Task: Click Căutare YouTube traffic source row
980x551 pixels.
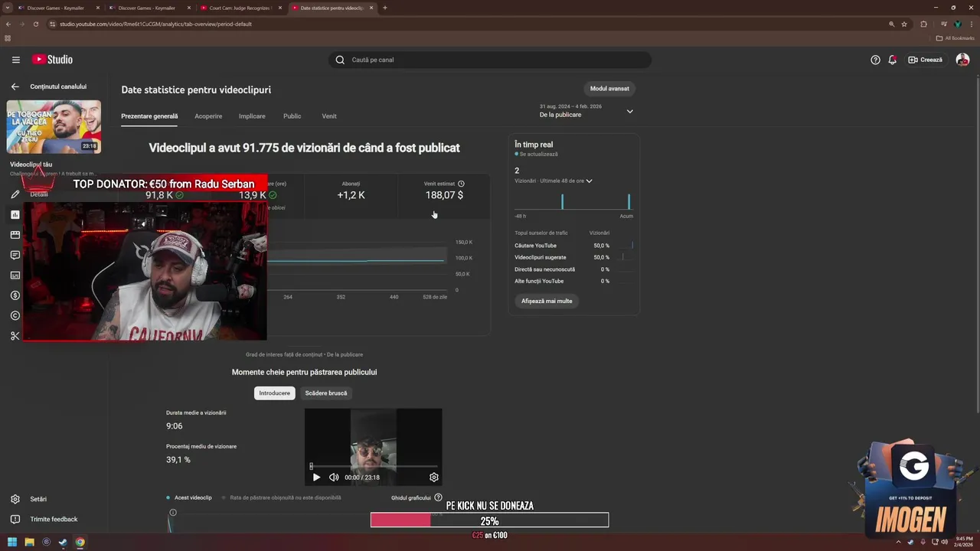Action: click(574, 246)
